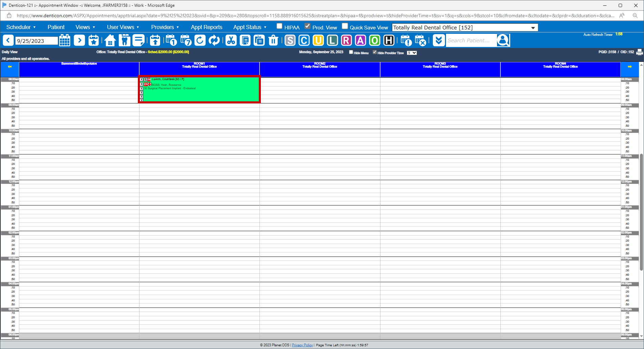Open the Patient menu
The height and width of the screenshot is (349, 644).
pos(56,27)
